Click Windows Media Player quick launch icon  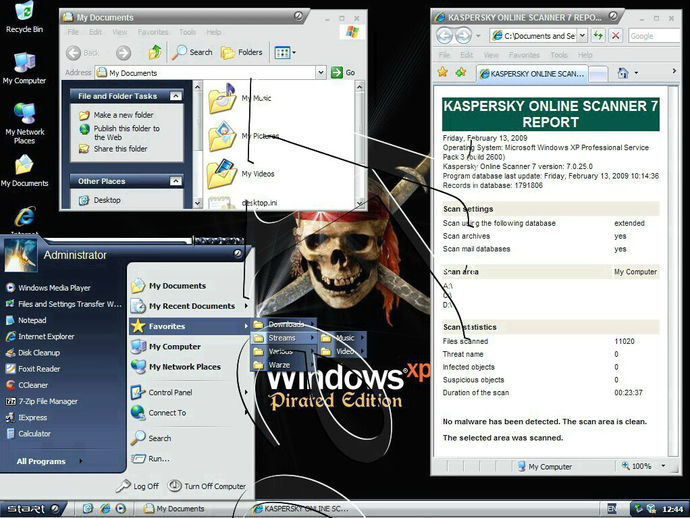coord(121,509)
